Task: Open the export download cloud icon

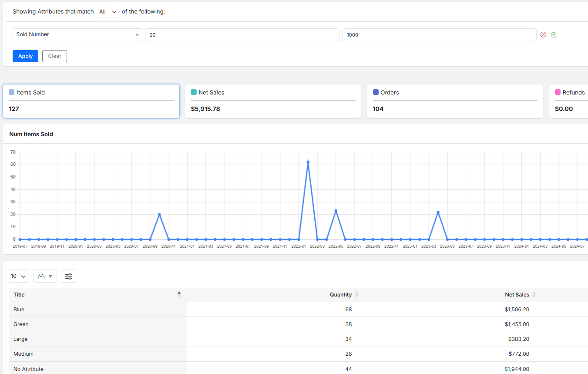Action: pos(40,276)
